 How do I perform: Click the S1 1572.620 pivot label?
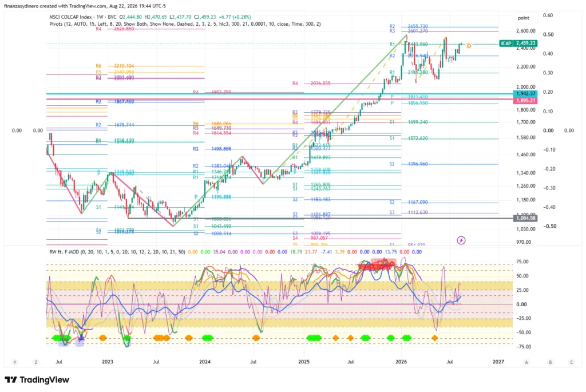pyautogui.click(x=409, y=138)
